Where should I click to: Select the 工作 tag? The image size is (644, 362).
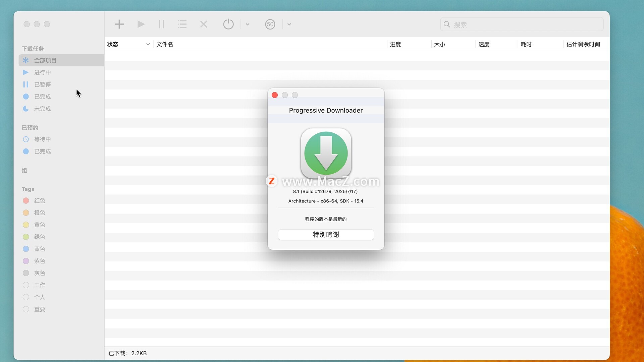[x=61, y=285]
